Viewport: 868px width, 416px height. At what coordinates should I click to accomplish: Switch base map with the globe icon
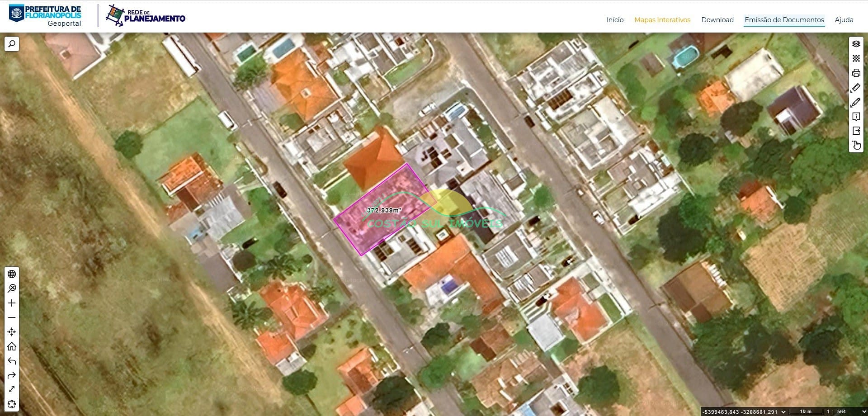click(12, 274)
